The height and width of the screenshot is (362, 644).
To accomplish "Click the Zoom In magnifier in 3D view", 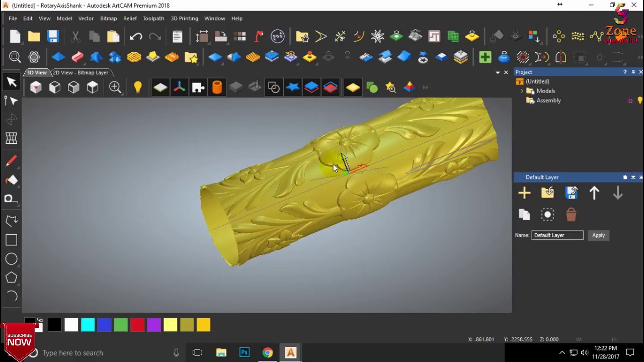I will [115, 87].
